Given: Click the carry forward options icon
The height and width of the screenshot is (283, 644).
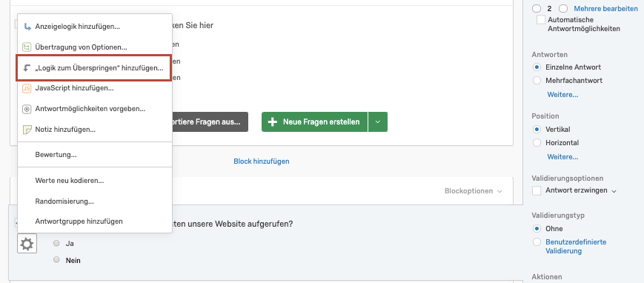Looking at the screenshot, I should click(x=27, y=47).
